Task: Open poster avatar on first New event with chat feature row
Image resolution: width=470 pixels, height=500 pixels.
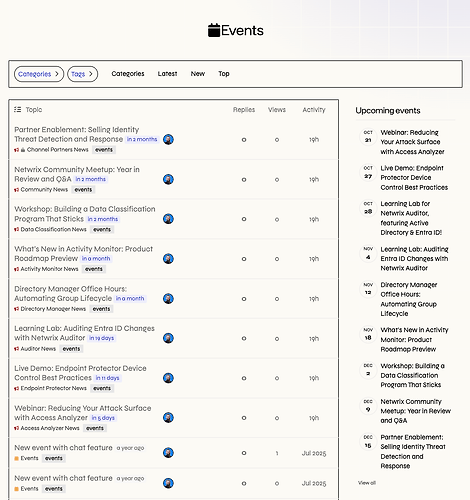Action: 168,453
